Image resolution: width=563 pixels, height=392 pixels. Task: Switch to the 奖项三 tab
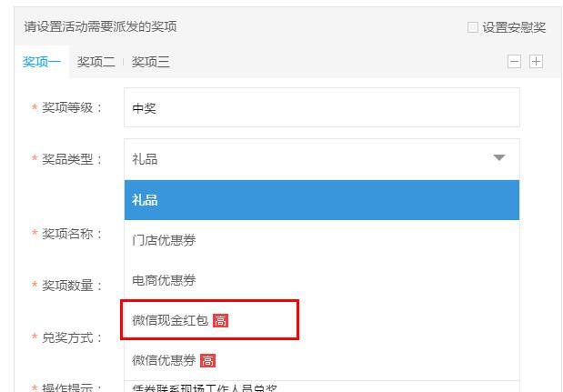tap(150, 62)
